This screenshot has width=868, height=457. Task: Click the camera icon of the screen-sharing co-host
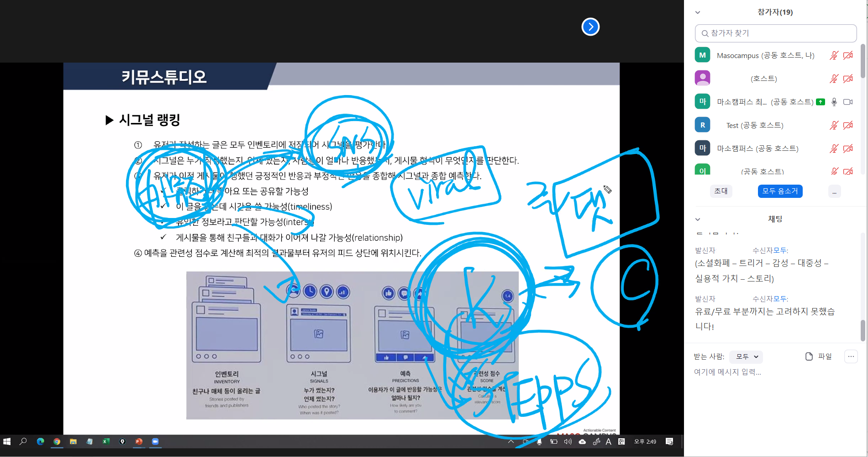point(848,102)
